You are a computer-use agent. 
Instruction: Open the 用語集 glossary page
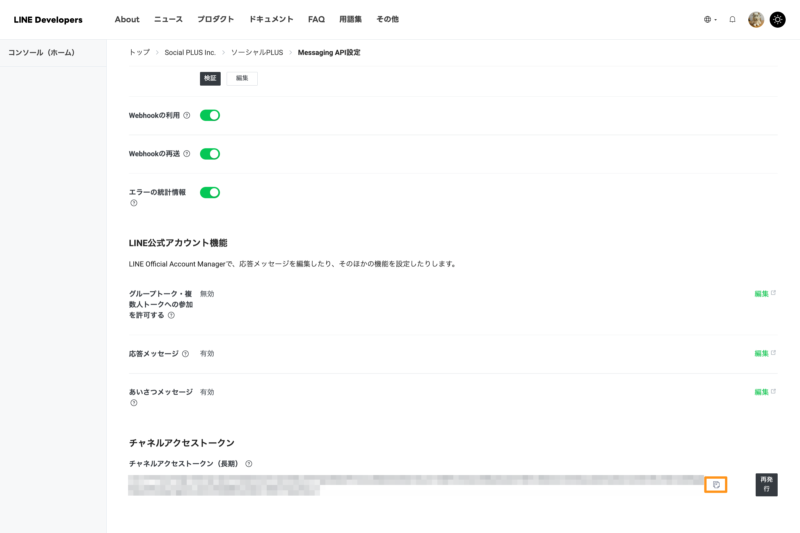tap(351, 19)
